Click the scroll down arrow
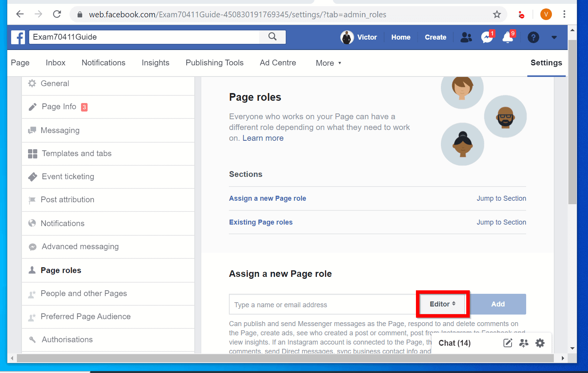 pyautogui.click(x=572, y=348)
